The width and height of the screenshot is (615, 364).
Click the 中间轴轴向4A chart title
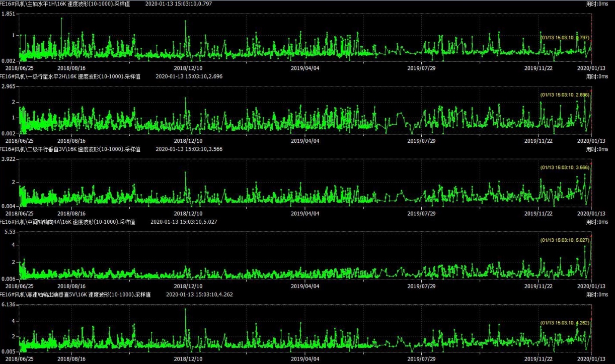coord(67,222)
